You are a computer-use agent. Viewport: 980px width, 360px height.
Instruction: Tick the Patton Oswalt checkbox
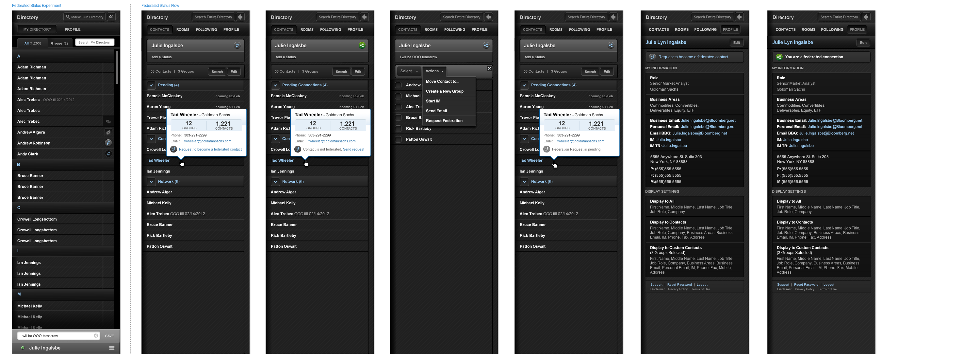pos(398,139)
